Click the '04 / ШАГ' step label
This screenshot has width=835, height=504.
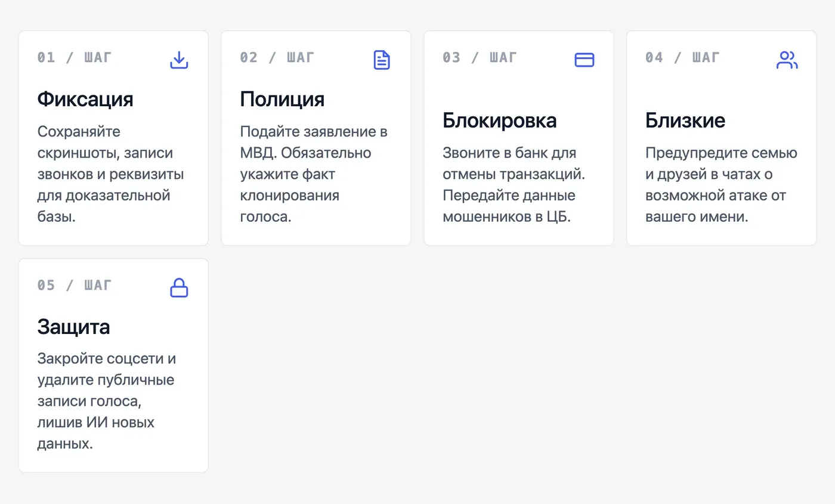(x=683, y=58)
